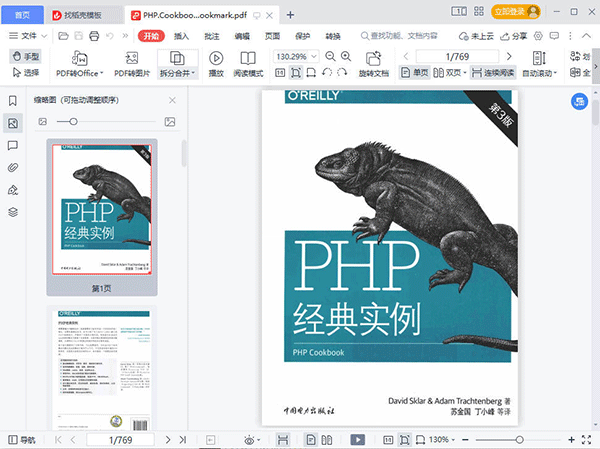Open the 页面 ribbon tab
Image resolution: width=600 pixels, height=449 pixels.
272,36
